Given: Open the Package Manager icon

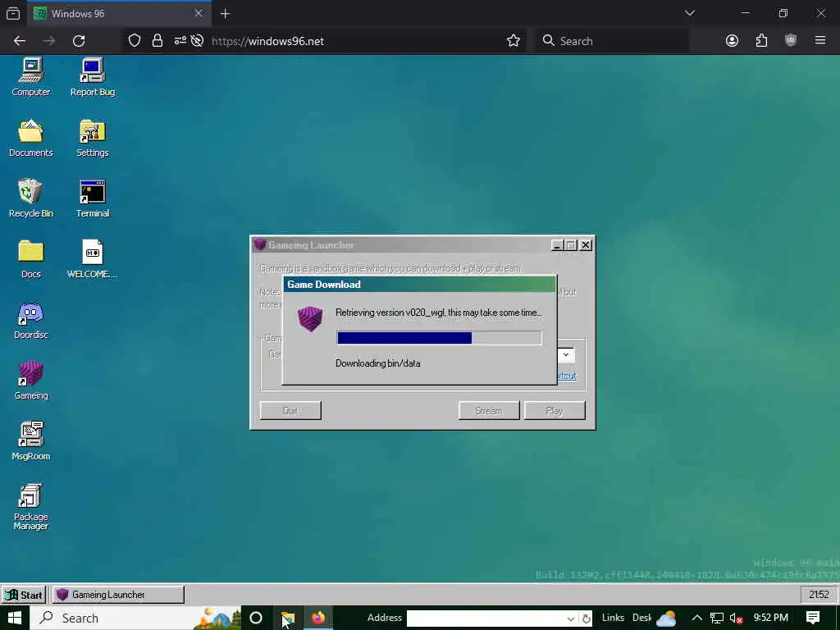Looking at the screenshot, I should click(x=31, y=507).
